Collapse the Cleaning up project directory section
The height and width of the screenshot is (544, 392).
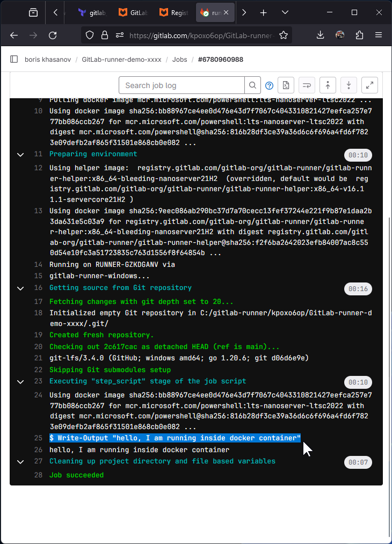[x=20, y=462]
